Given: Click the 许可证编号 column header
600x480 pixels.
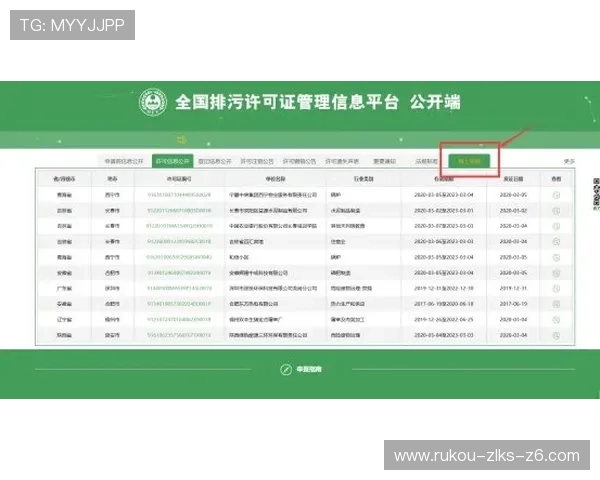Looking at the screenshot, I should (x=179, y=179).
